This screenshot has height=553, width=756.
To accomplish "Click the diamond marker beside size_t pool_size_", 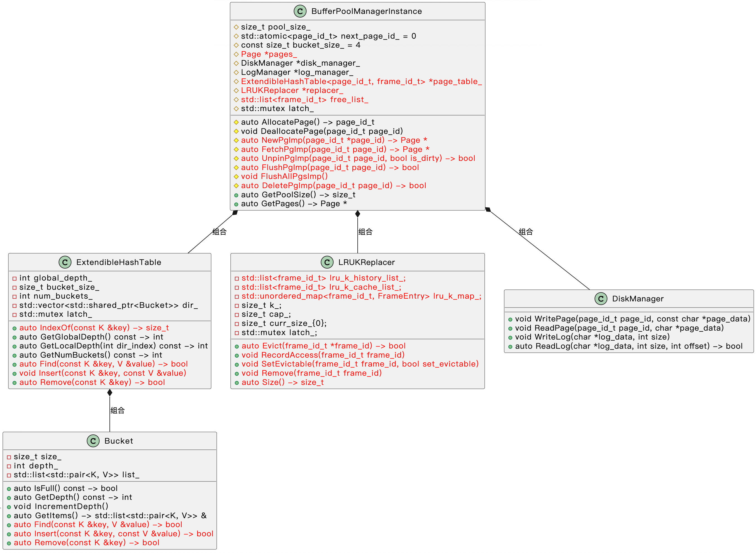I will 236,27.
